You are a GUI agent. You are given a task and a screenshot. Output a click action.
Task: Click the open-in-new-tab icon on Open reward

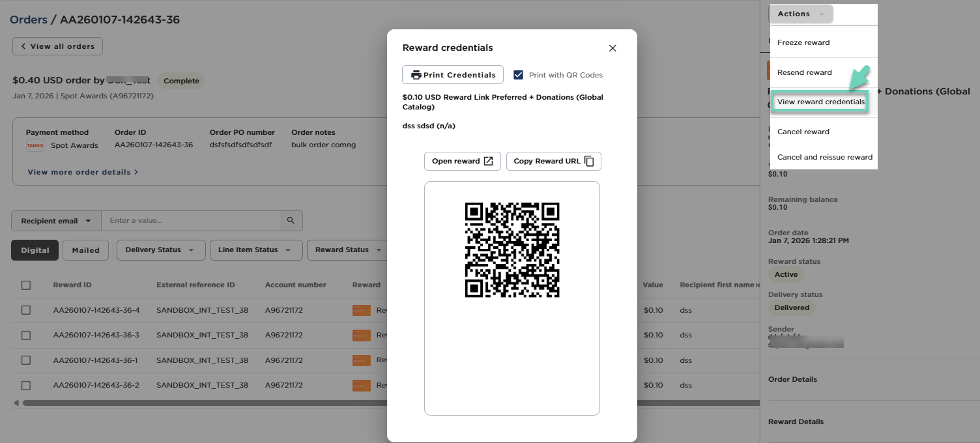(488, 161)
